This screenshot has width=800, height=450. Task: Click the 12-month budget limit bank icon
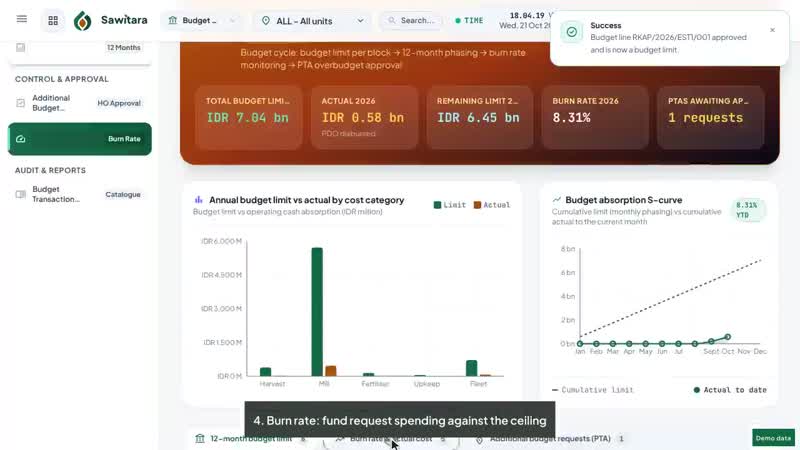[x=200, y=439]
